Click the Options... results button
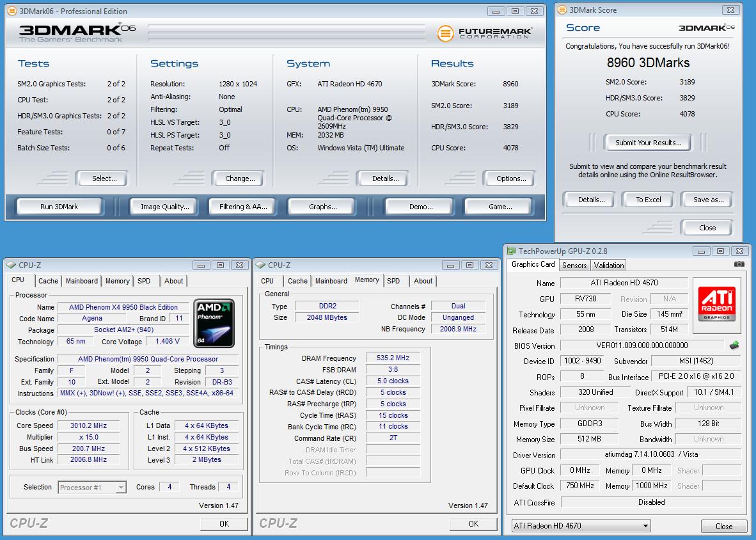756x540 pixels. (x=511, y=179)
